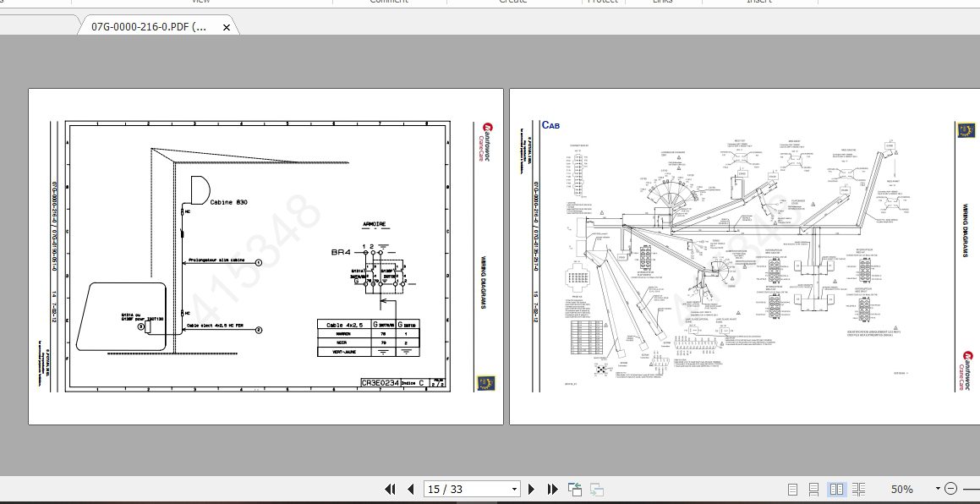Return to previous view
Viewport: 980px width, 504px height.
point(575,489)
